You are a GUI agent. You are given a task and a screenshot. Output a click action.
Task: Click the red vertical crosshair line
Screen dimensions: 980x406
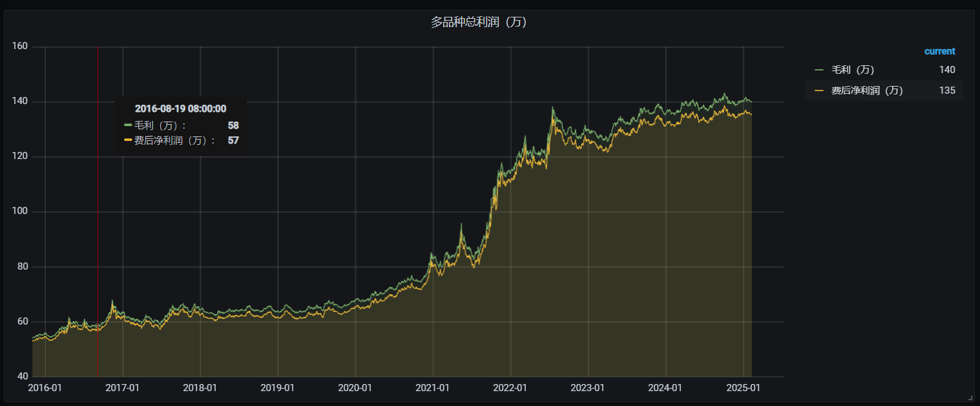tap(98, 259)
